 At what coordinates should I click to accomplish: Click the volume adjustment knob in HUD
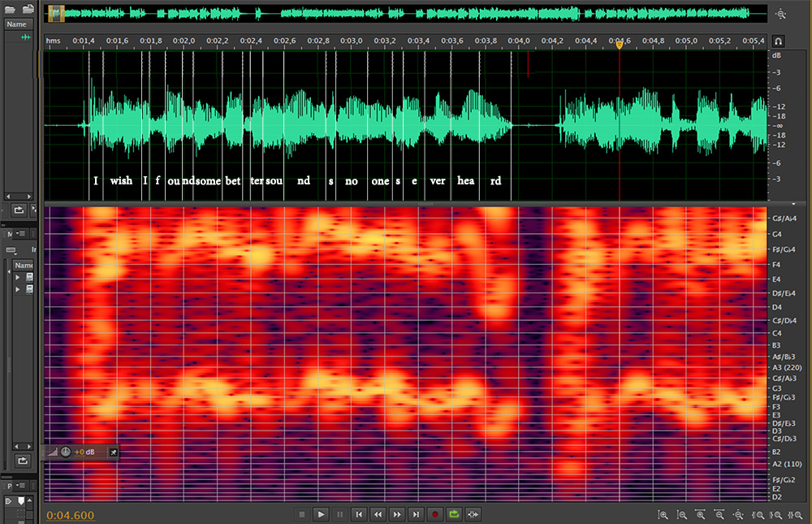click(65, 452)
